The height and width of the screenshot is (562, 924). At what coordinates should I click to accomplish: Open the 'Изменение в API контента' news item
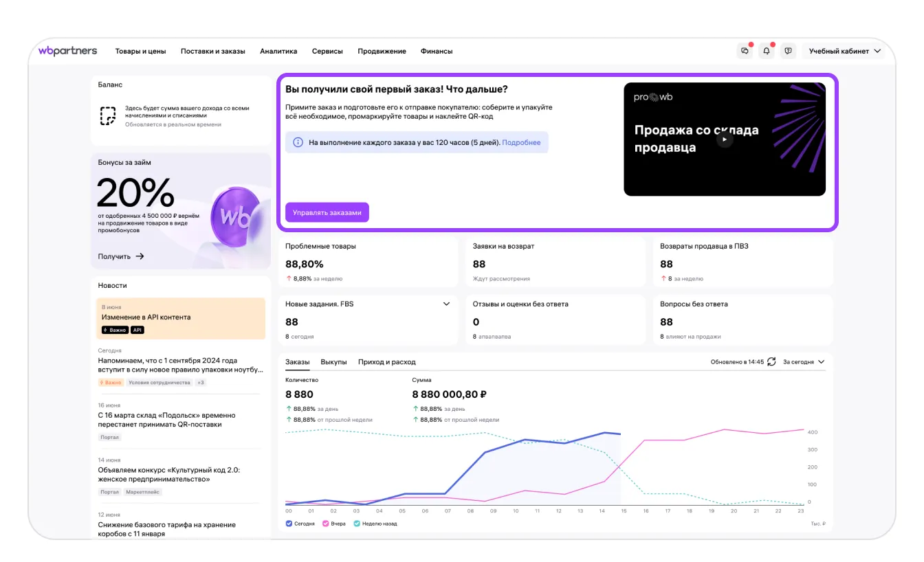pos(146,317)
